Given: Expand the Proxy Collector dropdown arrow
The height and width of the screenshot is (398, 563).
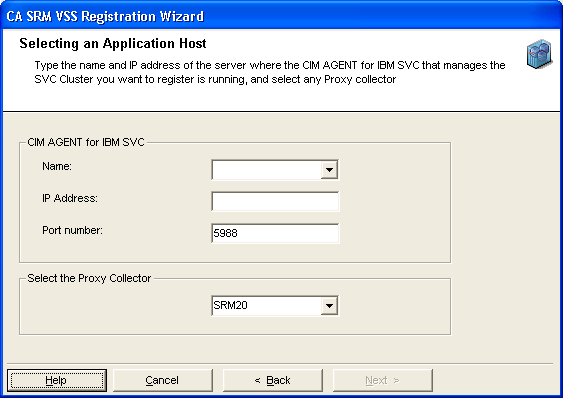Looking at the screenshot, I should coord(329,306).
